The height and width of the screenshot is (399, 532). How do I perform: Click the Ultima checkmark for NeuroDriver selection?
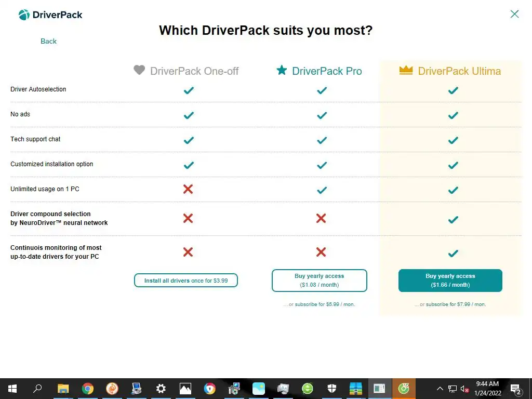point(453,220)
